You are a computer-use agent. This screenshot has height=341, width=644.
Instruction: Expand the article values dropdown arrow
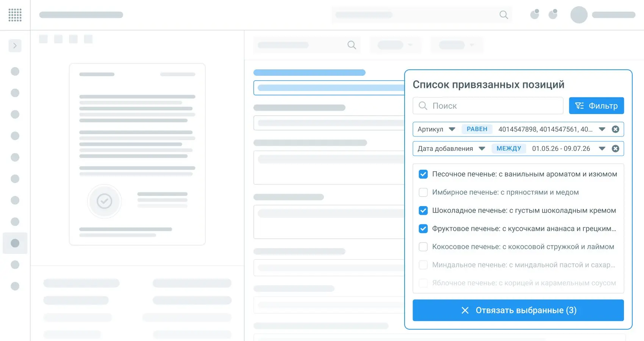(602, 129)
